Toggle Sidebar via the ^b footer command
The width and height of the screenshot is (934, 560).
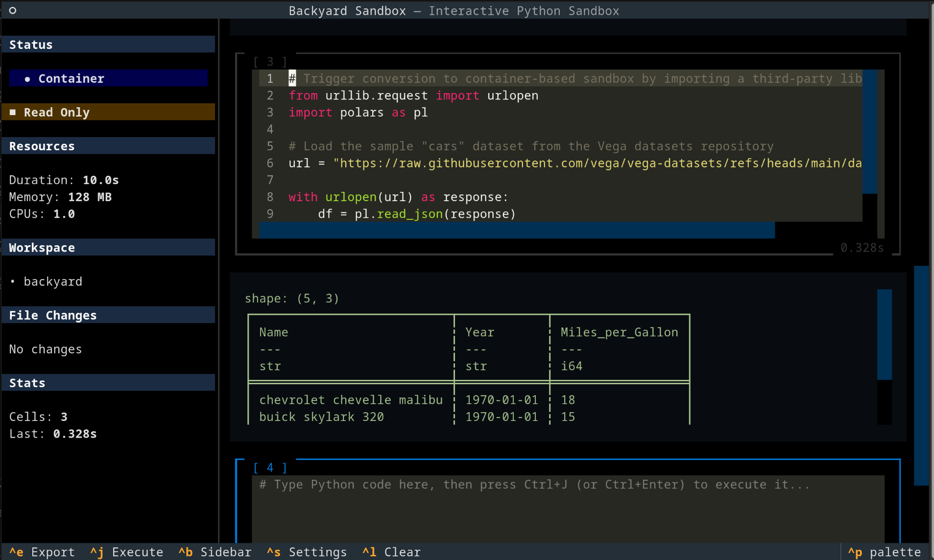215,552
